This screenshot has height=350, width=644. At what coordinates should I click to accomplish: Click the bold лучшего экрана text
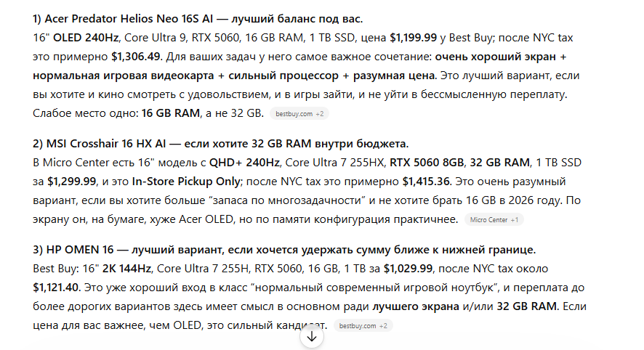tap(414, 306)
